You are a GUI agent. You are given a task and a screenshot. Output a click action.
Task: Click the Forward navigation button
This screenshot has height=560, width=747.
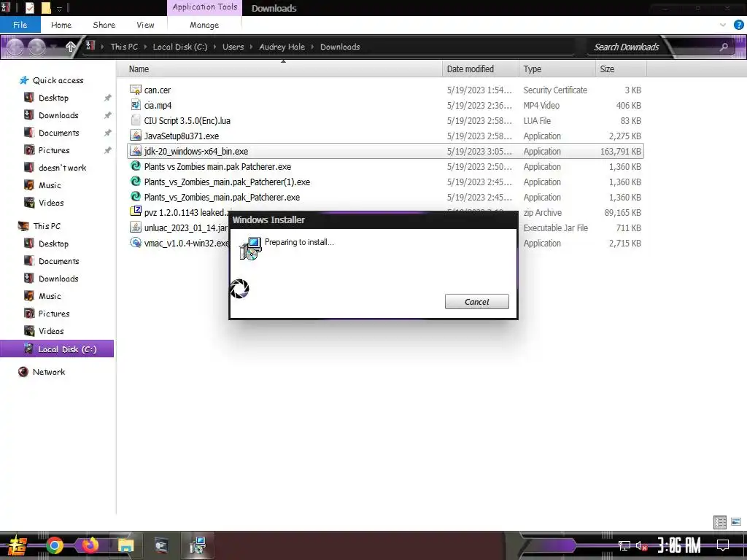(36, 47)
